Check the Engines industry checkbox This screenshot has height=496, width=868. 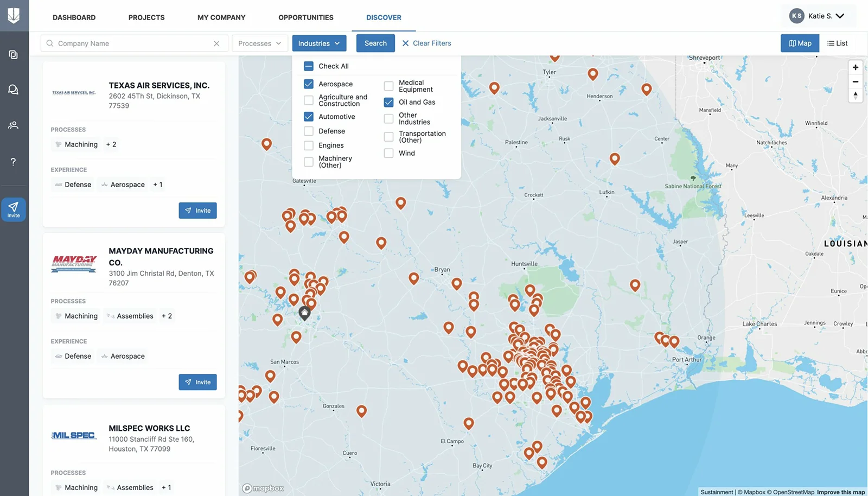309,145
